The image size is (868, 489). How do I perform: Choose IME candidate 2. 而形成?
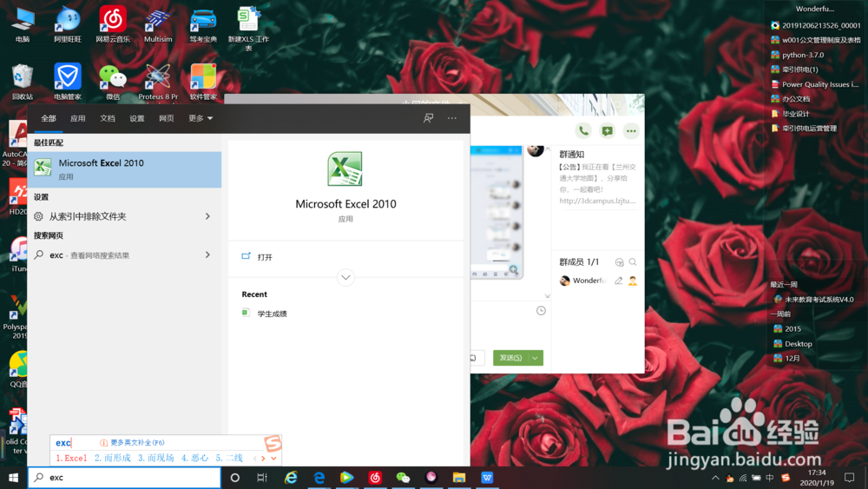pyautogui.click(x=112, y=458)
